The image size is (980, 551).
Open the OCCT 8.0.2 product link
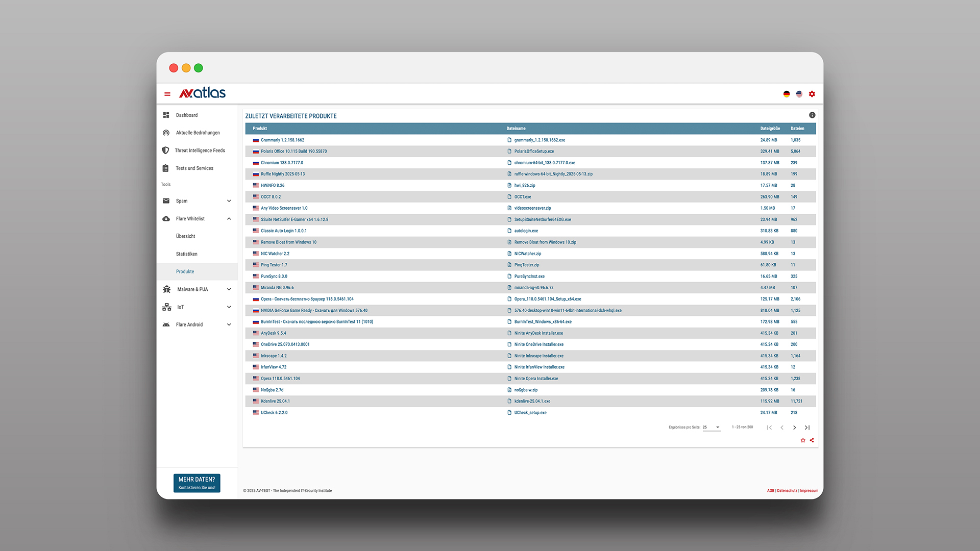pyautogui.click(x=271, y=197)
